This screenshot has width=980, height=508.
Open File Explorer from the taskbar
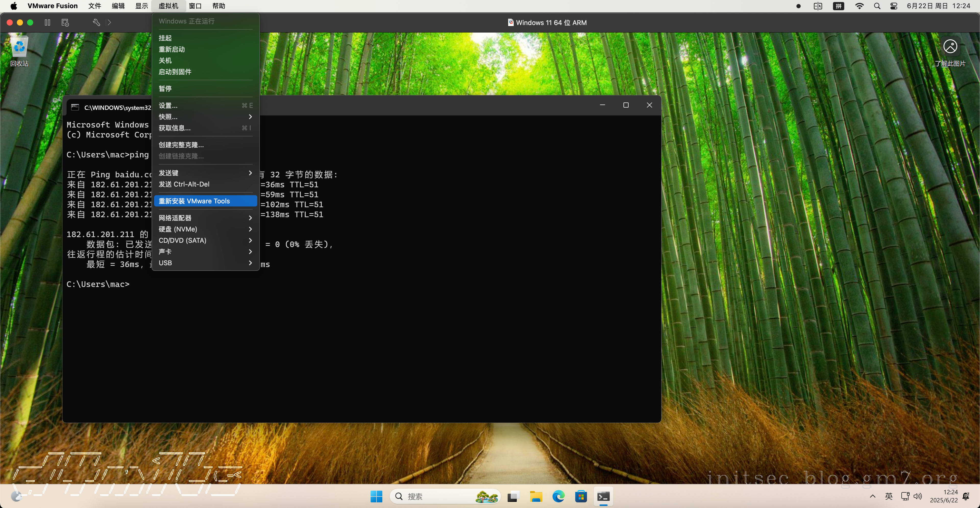click(536, 496)
